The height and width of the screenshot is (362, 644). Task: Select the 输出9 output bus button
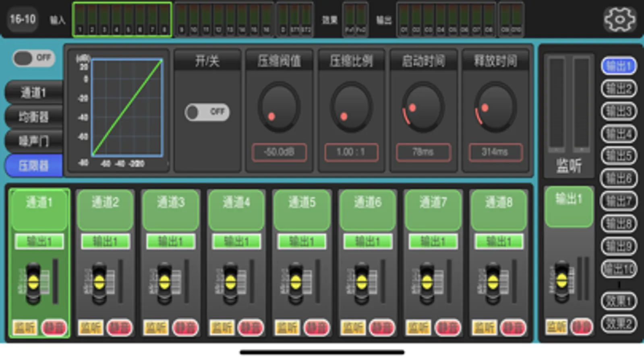click(x=619, y=246)
